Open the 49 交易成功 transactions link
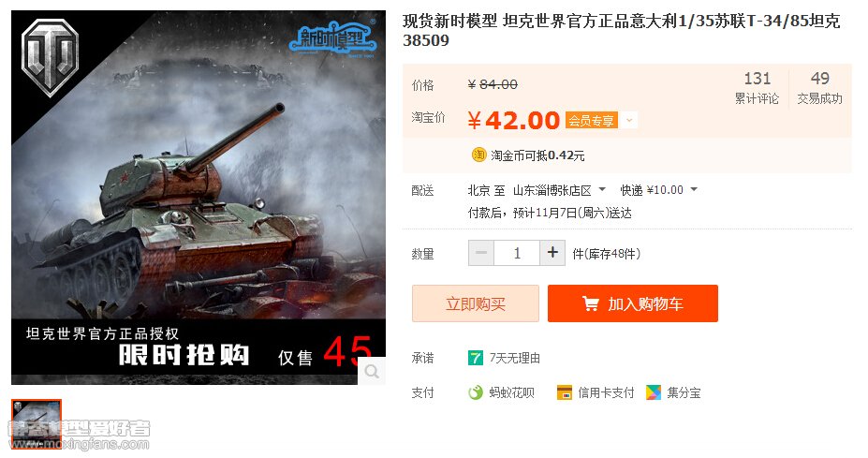Screen dimensions: 868x458 click(820, 87)
